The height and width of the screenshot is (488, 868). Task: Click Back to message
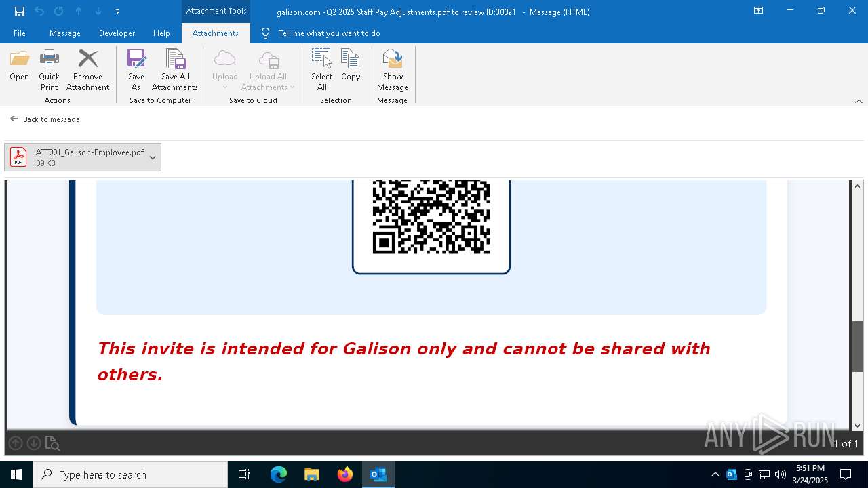45,119
